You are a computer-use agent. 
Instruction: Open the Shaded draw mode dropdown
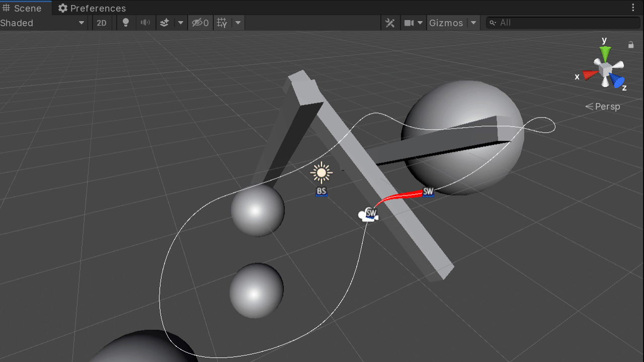43,23
